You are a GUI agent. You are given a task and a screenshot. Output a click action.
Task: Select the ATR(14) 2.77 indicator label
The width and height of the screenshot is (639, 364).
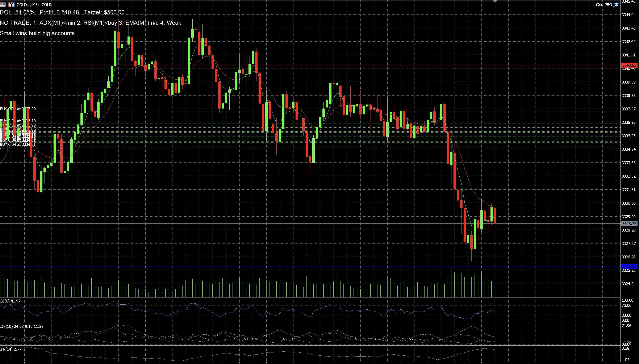(x=11, y=349)
